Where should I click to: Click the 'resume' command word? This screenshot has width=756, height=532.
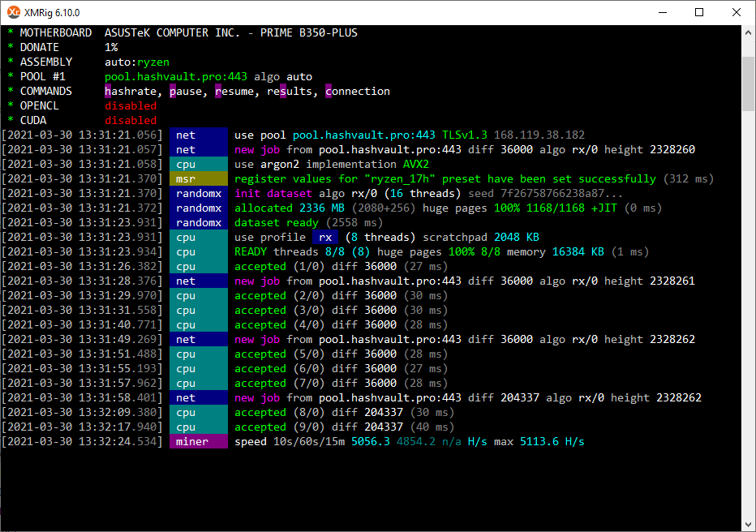[234, 91]
